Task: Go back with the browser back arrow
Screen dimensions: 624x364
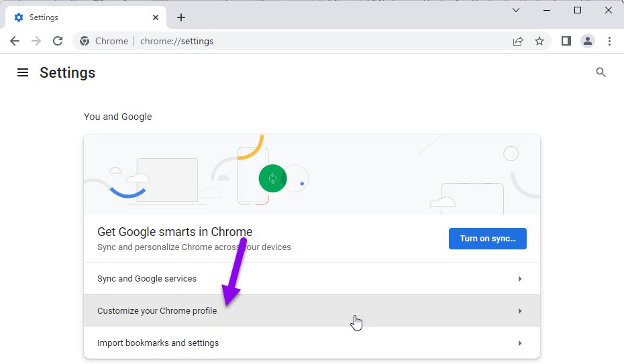Action: coord(15,41)
